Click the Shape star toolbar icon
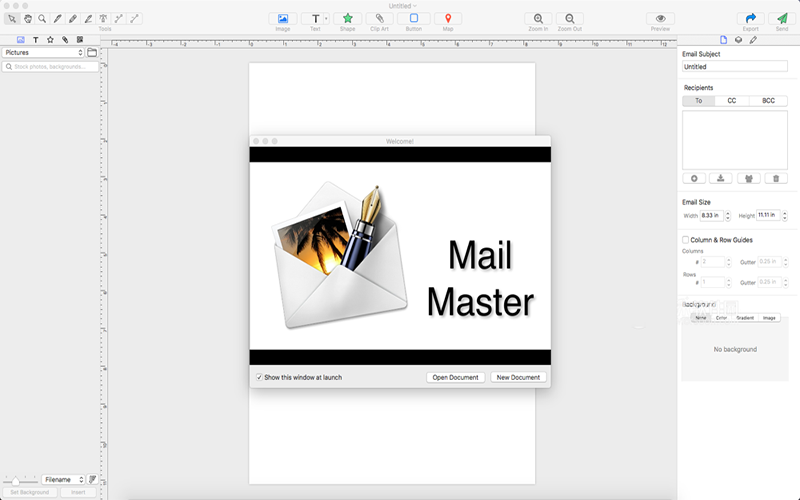This screenshot has height=500, width=800. tap(347, 19)
